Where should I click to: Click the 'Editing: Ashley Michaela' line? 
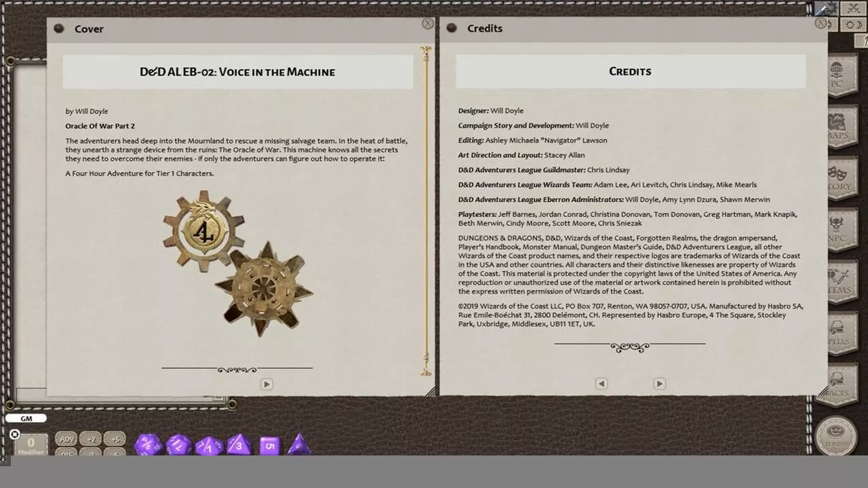coord(532,140)
